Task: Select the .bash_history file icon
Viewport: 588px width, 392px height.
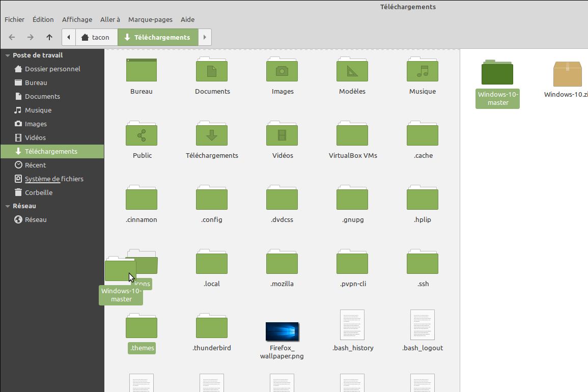Action: [352, 325]
